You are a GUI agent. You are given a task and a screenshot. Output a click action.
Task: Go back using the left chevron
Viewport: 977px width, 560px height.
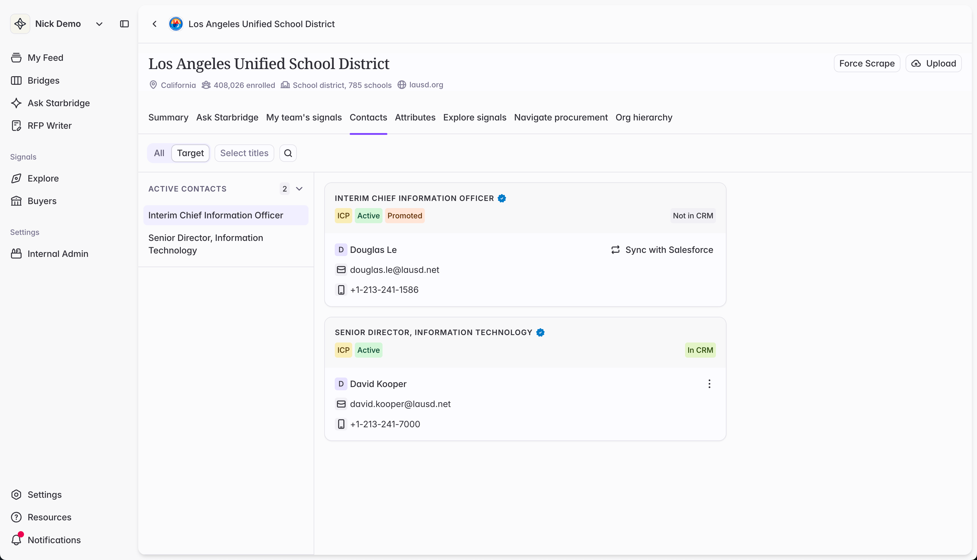(154, 24)
